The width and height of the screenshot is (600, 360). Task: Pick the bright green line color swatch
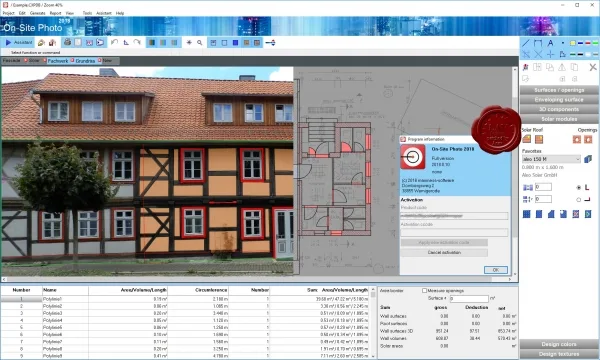coord(595,43)
